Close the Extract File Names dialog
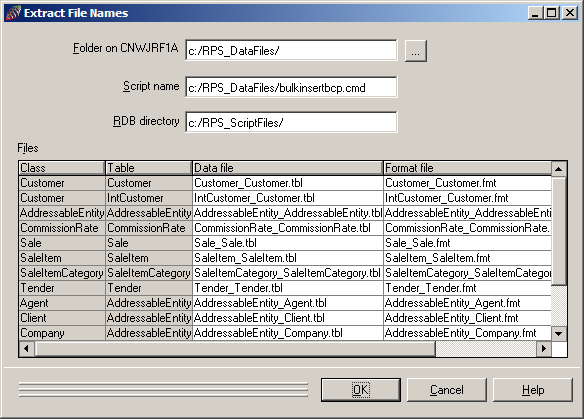584x419 pixels. (570, 13)
